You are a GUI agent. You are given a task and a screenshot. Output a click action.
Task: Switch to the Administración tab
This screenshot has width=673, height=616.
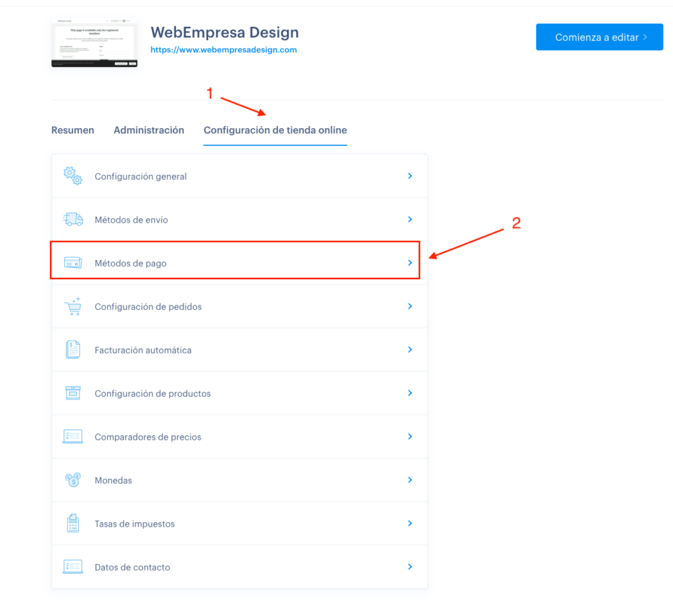coord(149,130)
